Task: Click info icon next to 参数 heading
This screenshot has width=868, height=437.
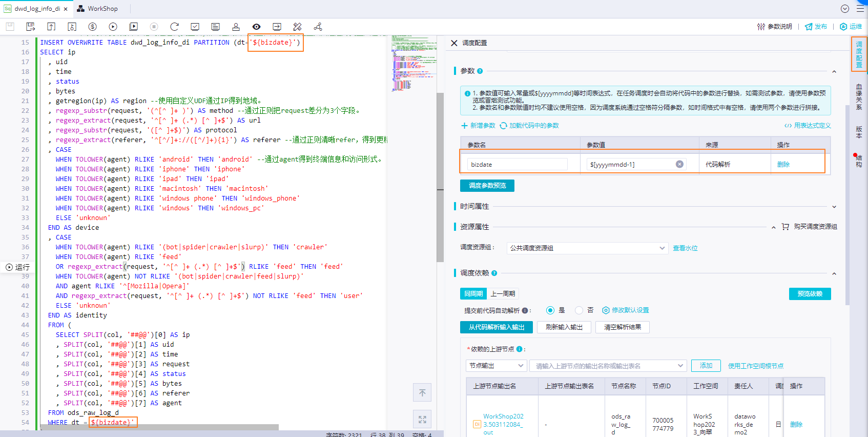Action: pyautogui.click(x=480, y=71)
